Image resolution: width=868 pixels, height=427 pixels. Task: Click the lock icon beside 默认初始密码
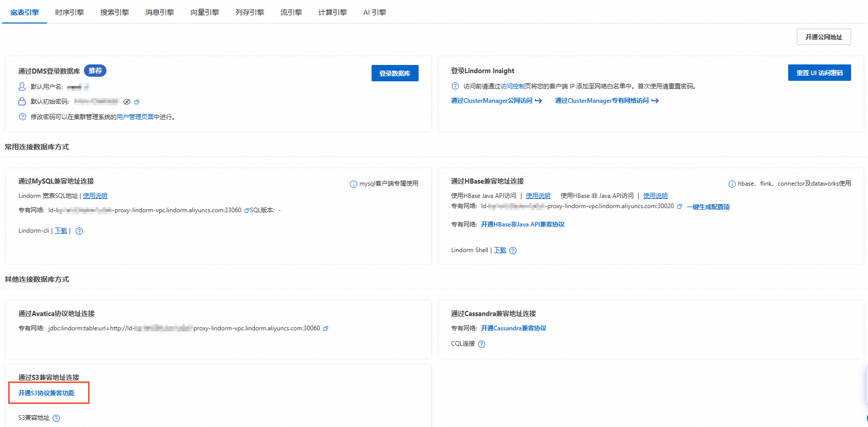pos(22,101)
